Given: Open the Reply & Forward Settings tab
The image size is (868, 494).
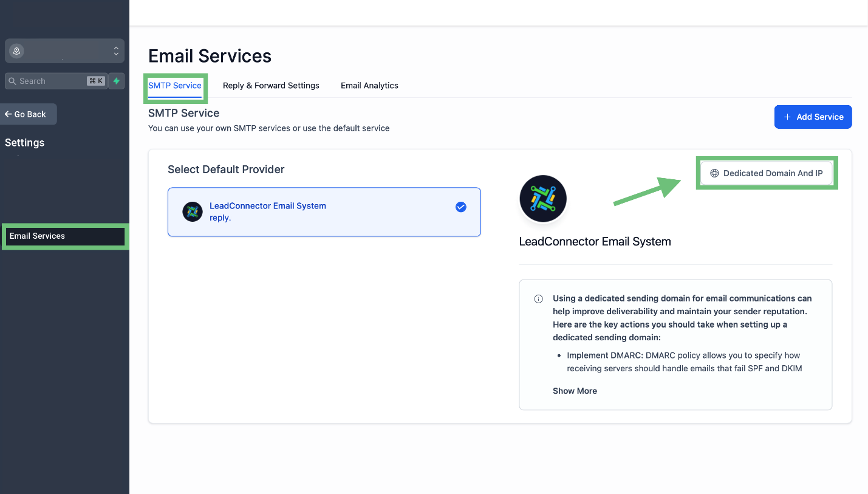Looking at the screenshot, I should pyautogui.click(x=271, y=86).
